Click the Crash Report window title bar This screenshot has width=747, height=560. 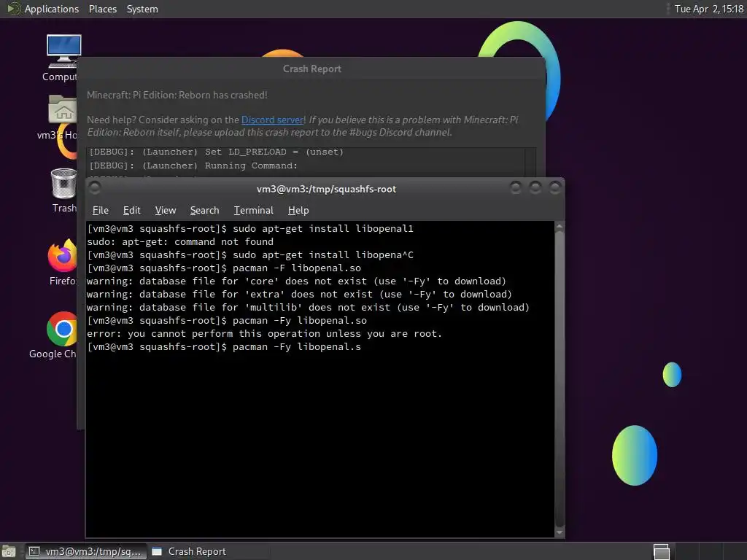point(311,69)
